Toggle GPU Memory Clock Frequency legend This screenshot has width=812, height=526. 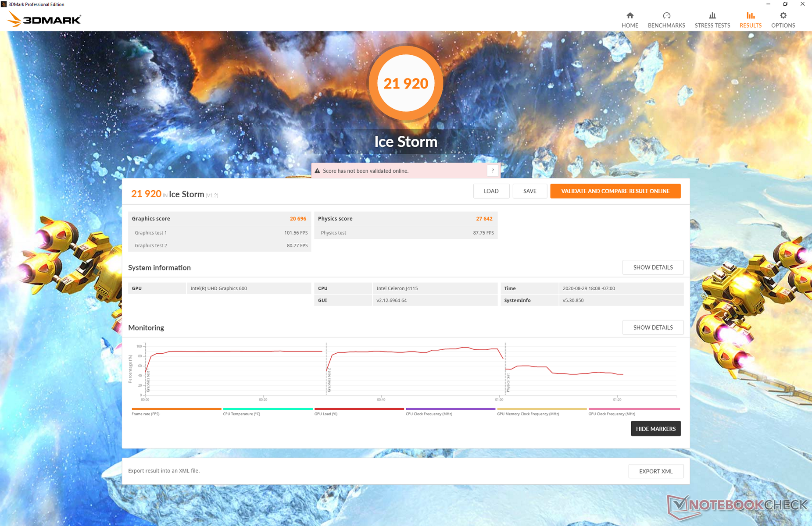(x=542, y=412)
